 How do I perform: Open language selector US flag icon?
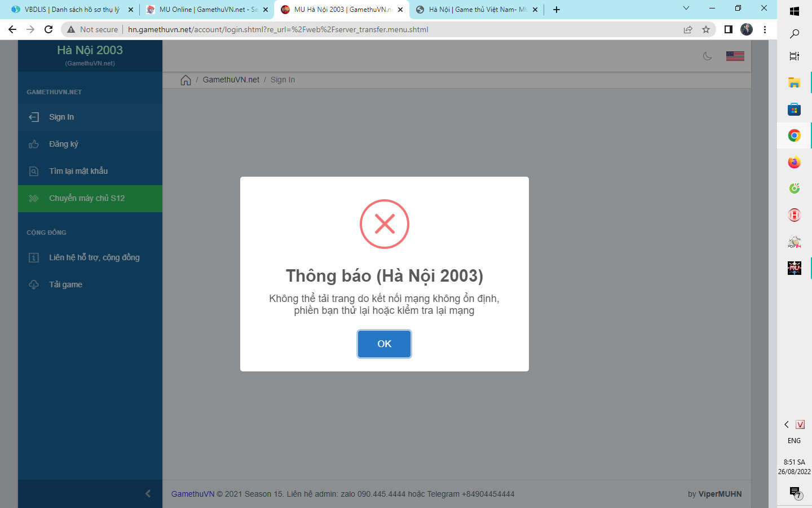coord(735,56)
